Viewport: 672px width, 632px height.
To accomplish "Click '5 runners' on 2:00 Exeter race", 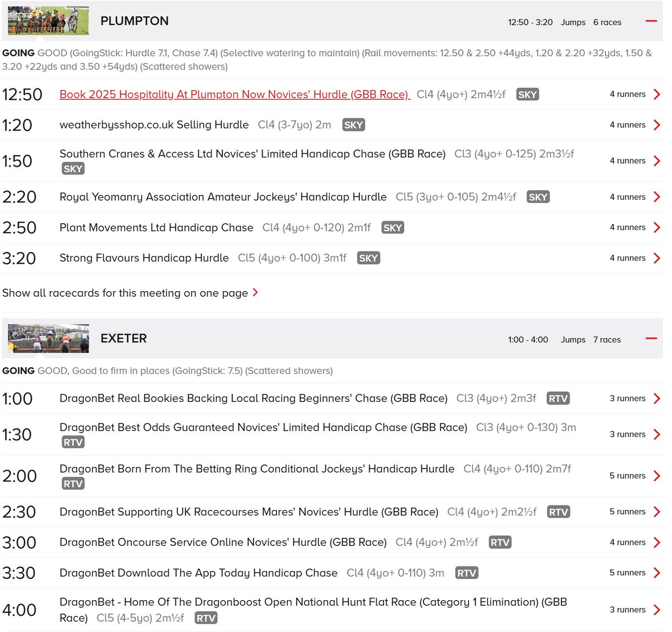I will click(627, 476).
